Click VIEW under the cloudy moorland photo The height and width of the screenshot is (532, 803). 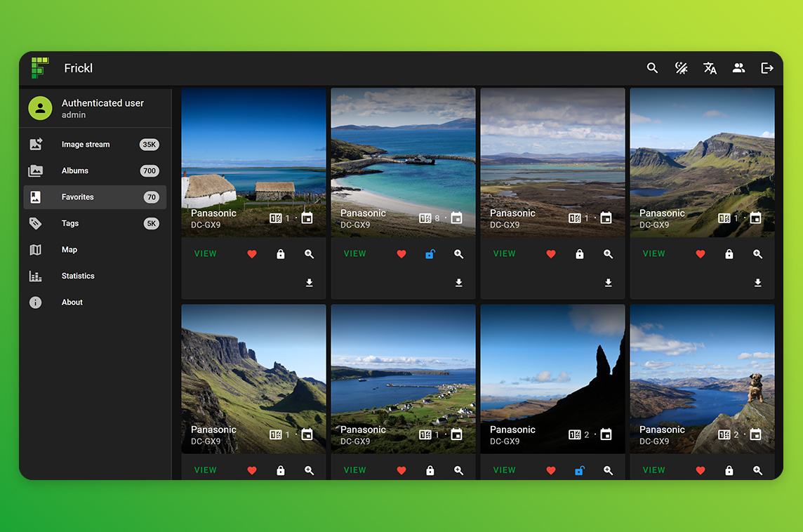[505, 254]
